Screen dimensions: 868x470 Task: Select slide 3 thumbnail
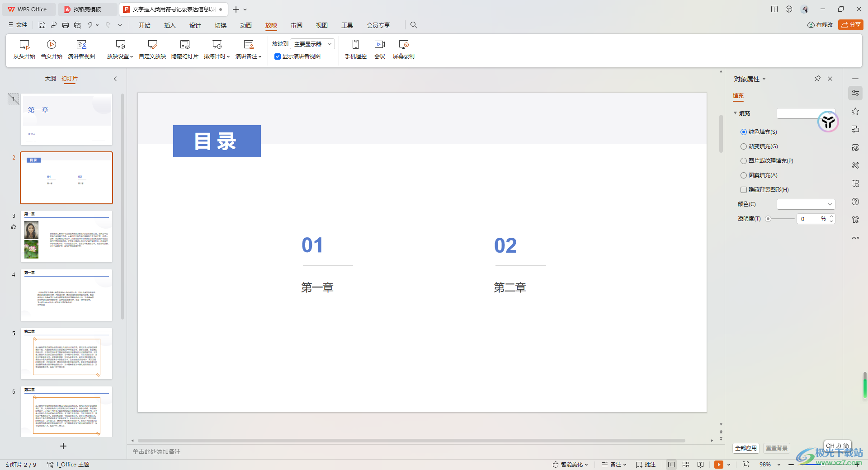(x=66, y=236)
